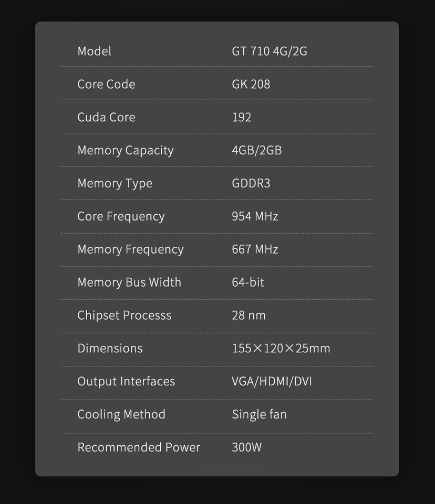Image resolution: width=435 pixels, height=504 pixels.
Task: Select the 192 value text
Action: [241, 118]
